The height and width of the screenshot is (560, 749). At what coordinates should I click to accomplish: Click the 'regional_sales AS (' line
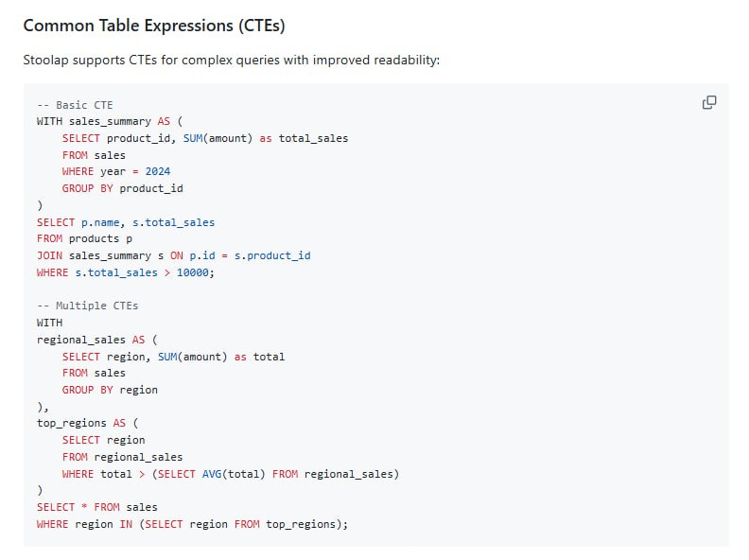(98, 340)
